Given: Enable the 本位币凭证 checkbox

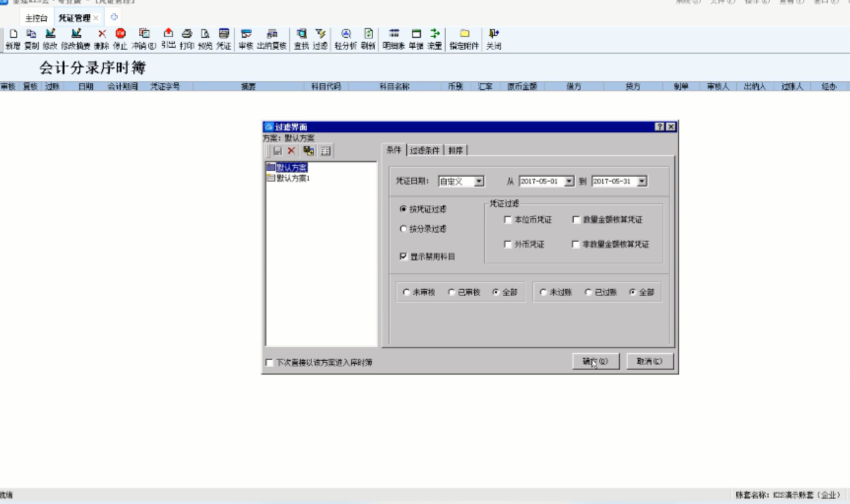Looking at the screenshot, I should click(508, 220).
